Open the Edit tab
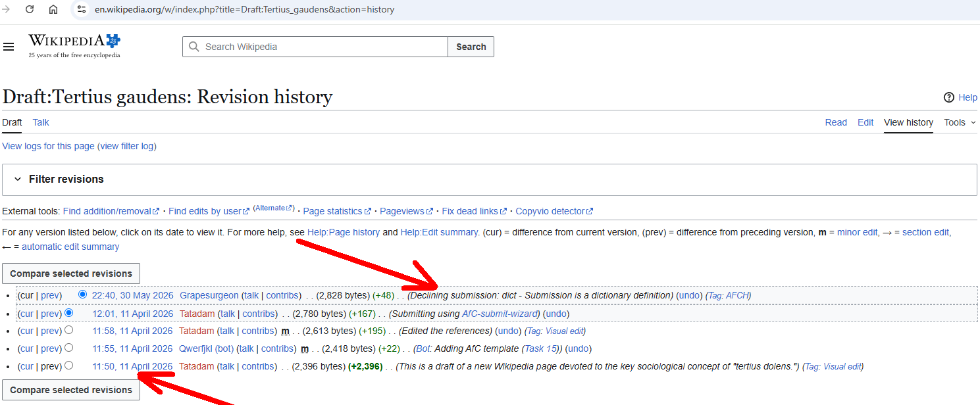This screenshot has height=405, width=980. coord(865,122)
